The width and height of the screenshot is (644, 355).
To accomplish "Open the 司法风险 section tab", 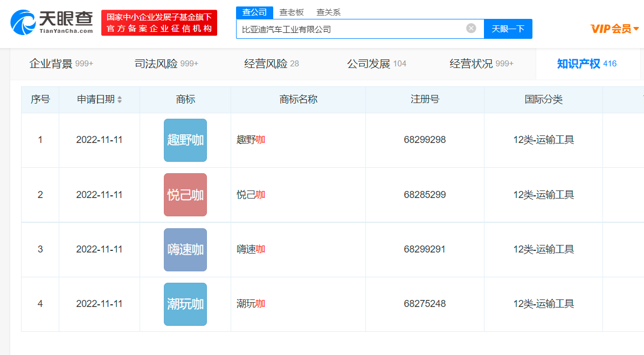I will click(x=166, y=64).
